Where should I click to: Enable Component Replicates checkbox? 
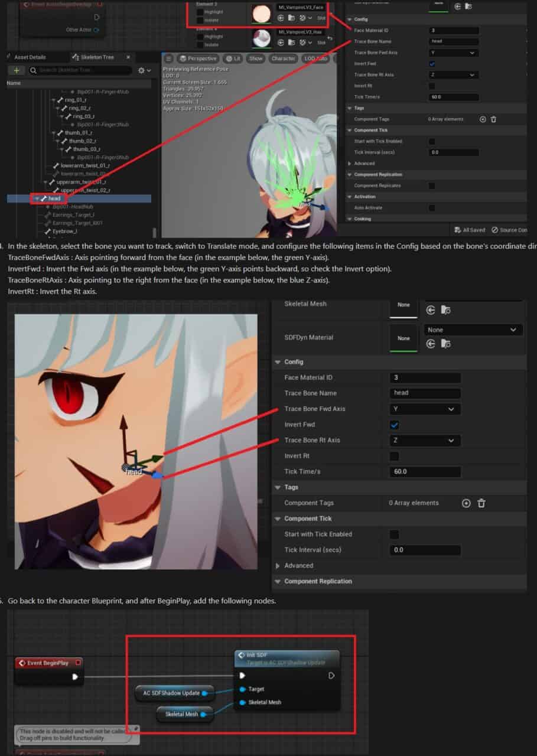tap(432, 185)
